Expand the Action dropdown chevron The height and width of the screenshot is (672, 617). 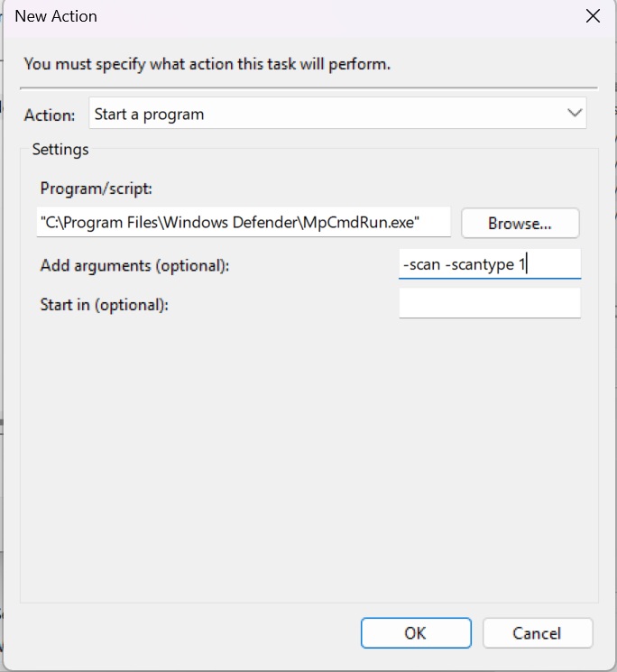[575, 114]
